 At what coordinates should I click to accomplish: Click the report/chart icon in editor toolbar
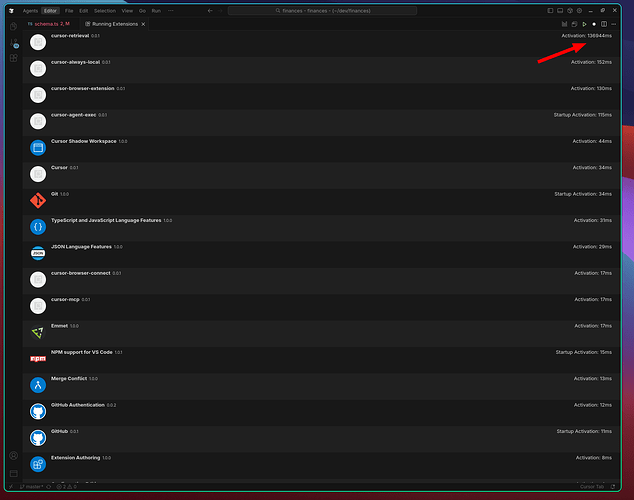pyautogui.click(x=564, y=24)
